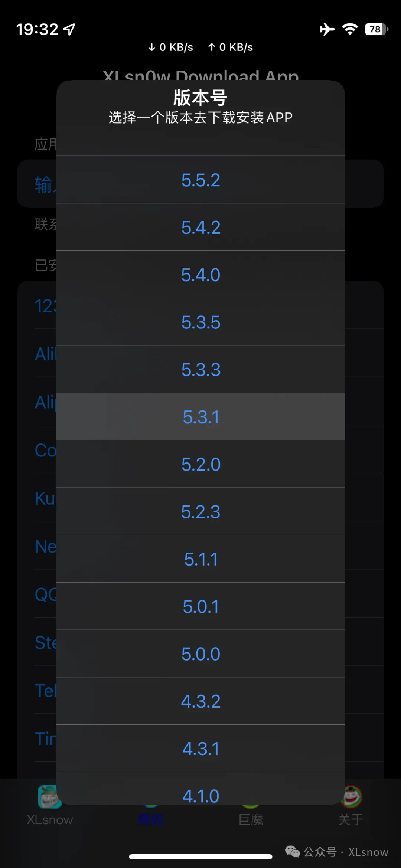Select version 5.0.0 option
This screenshot has height=868, width=401.
(x=200, y=654)
